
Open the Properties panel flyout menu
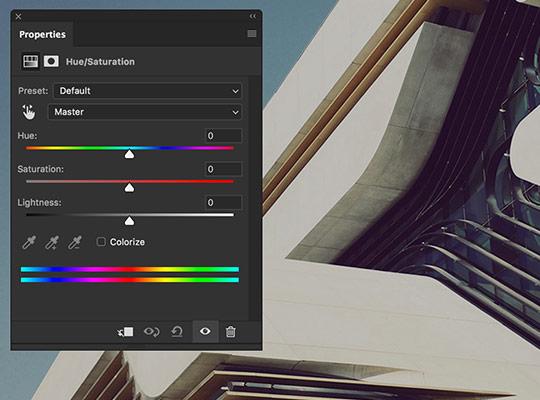[252, 33]
